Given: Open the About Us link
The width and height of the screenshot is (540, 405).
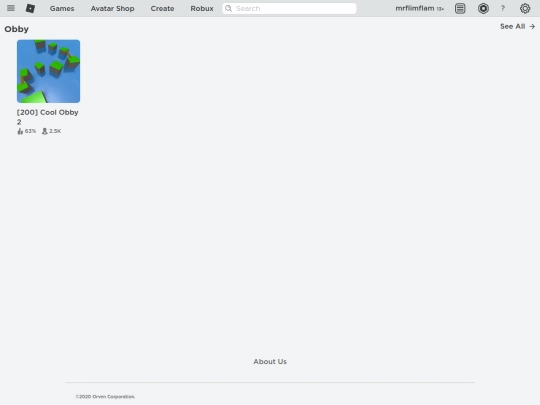Looking at the screenshot, I should click(x=270, y=362).
